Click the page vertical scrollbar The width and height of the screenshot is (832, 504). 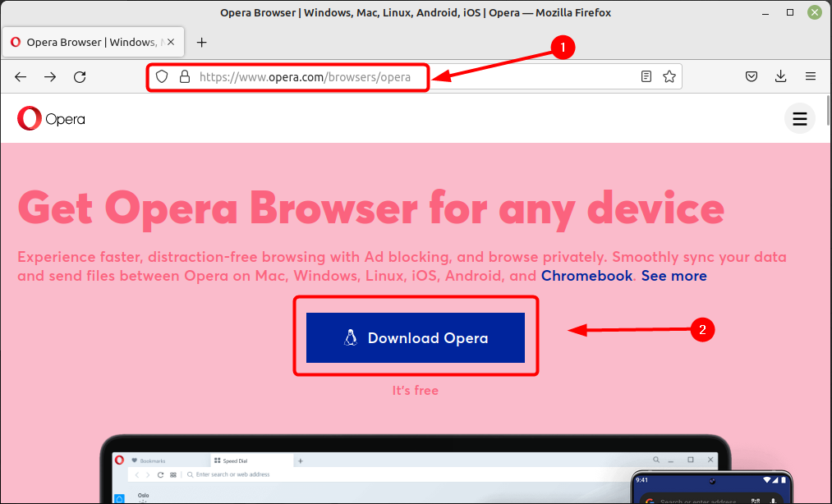tap(828, 110)
